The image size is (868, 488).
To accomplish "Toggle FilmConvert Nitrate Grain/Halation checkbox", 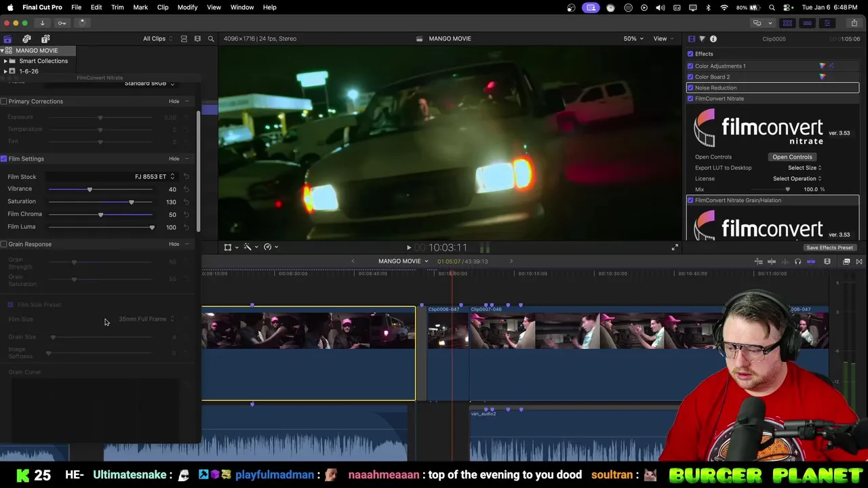I will tap(690, 200).
